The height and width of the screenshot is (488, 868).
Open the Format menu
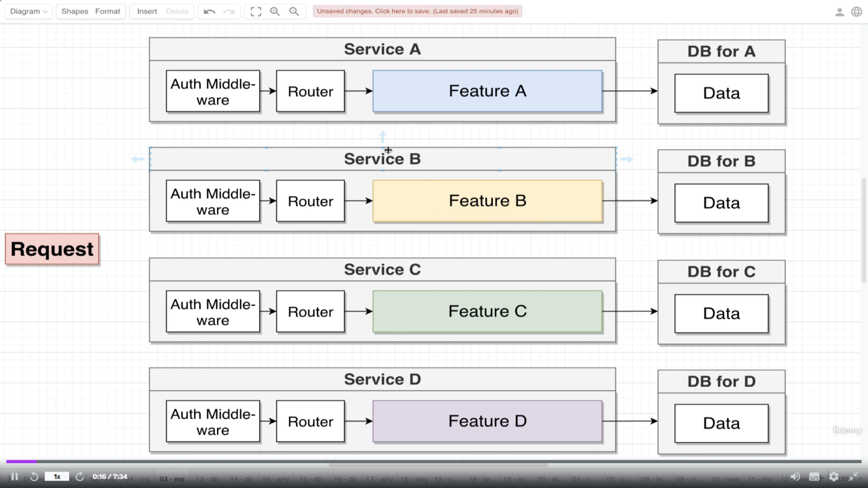click(x=107, y=11)
